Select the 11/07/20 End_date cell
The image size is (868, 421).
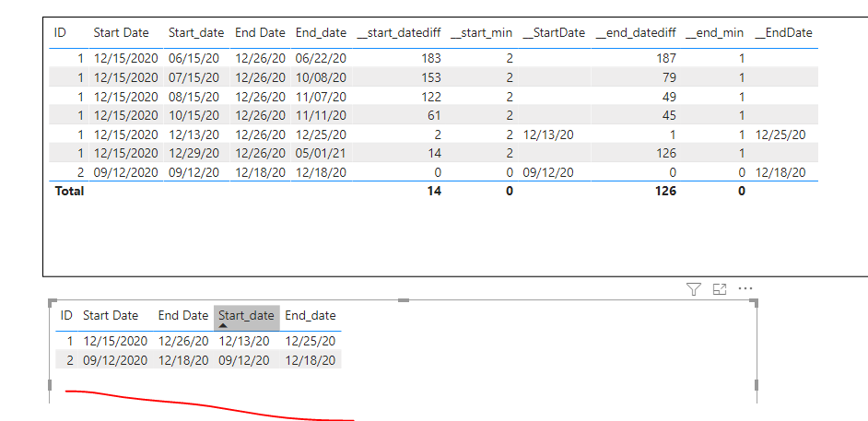click(321, 97)
